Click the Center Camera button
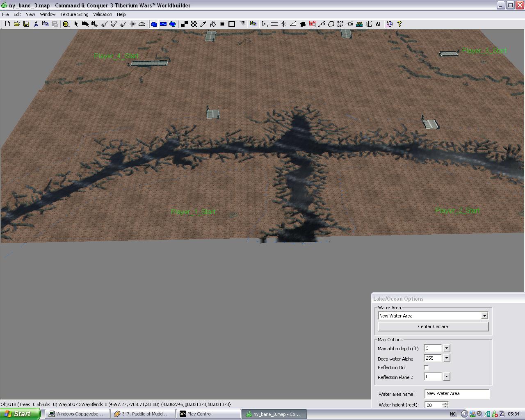Screen dimensions: 525x420 433,326
